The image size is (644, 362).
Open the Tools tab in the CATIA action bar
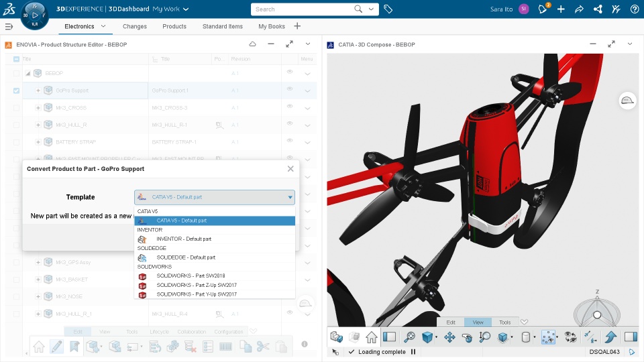[x=504, y=322]
